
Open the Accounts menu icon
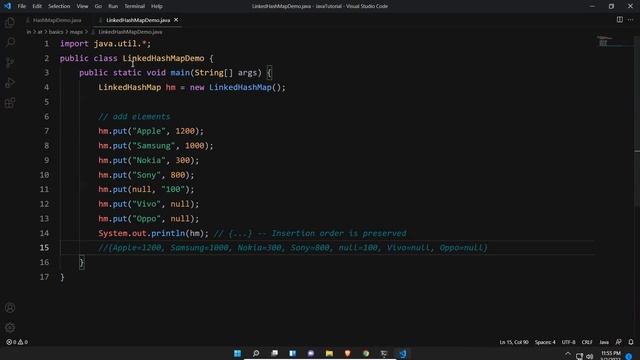[10, 308]
